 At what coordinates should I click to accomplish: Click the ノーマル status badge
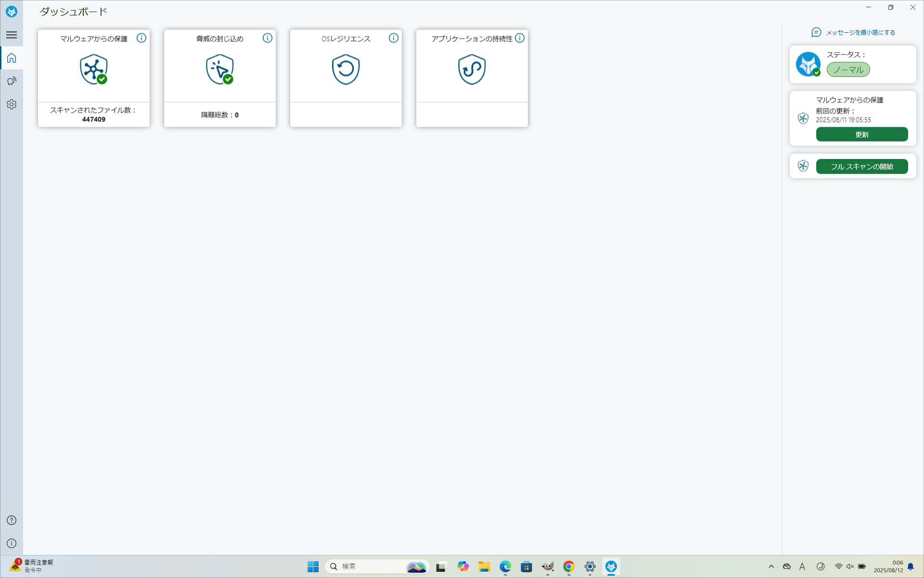click(x=848, y=69)
